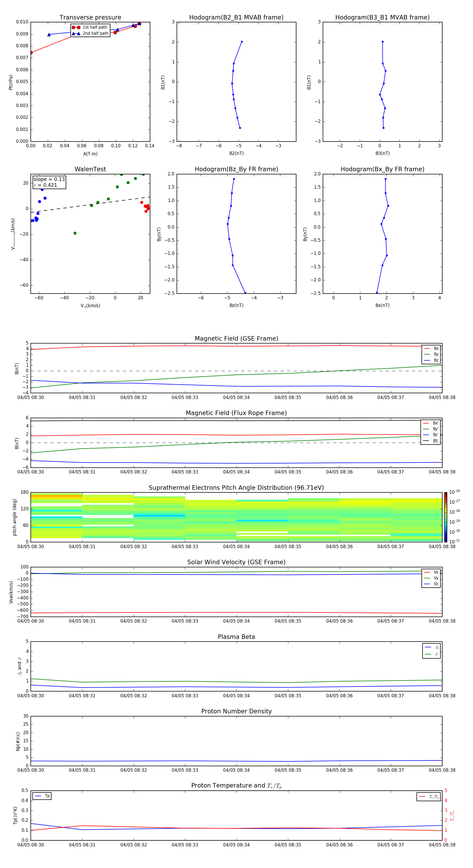Click the 'r = 0.421' annotation
The height and width of the screenshot is (868, 473).
45,185
